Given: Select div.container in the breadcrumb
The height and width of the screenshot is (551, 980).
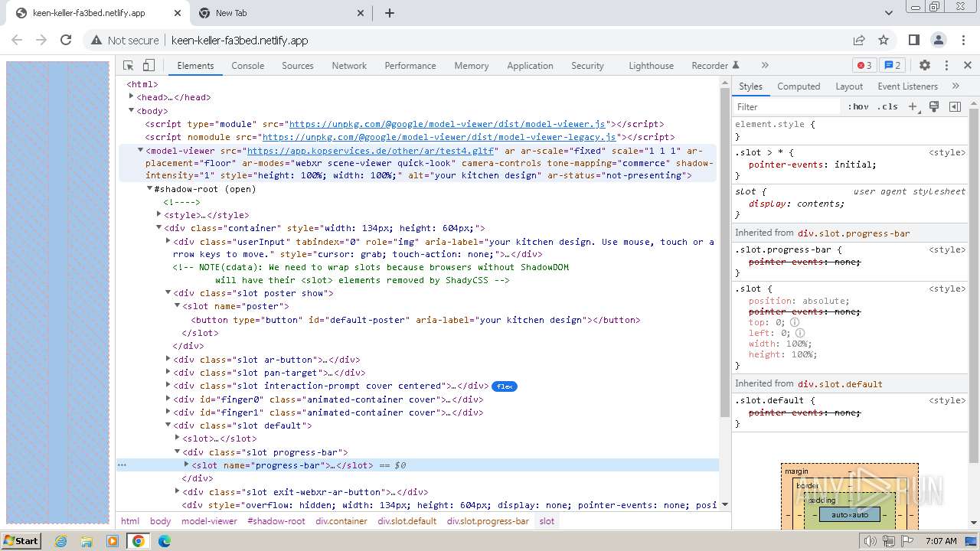Looking at the screenshot, I should [x=341, y=521].
